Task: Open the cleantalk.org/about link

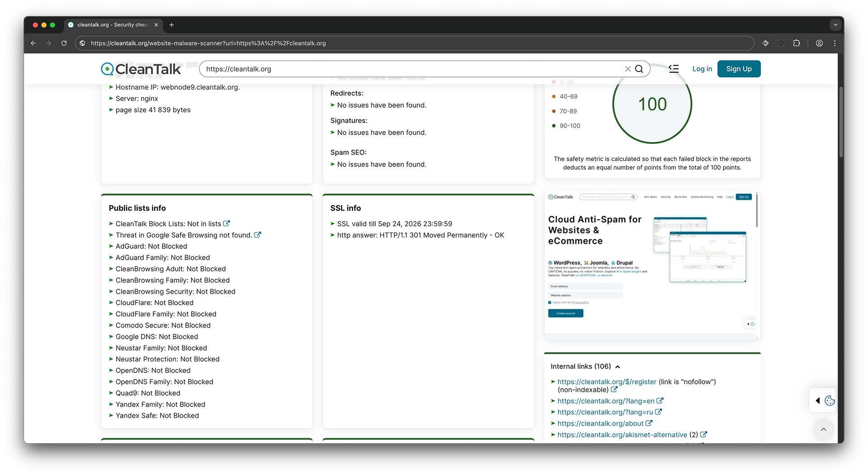Action: click(x=600, y=423)
